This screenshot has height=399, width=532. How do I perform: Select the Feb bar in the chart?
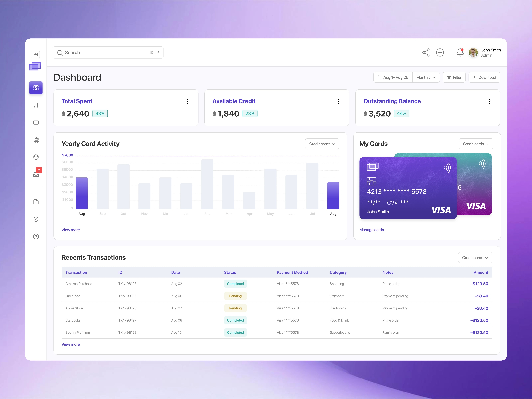click(207, 184)
